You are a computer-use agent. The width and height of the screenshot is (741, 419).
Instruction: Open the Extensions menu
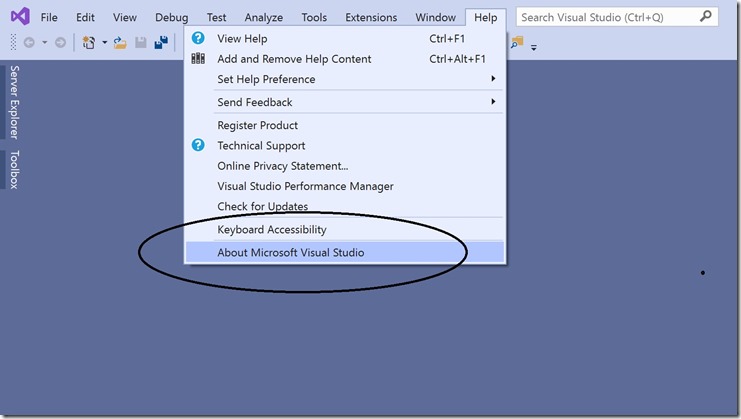[371, 17]
